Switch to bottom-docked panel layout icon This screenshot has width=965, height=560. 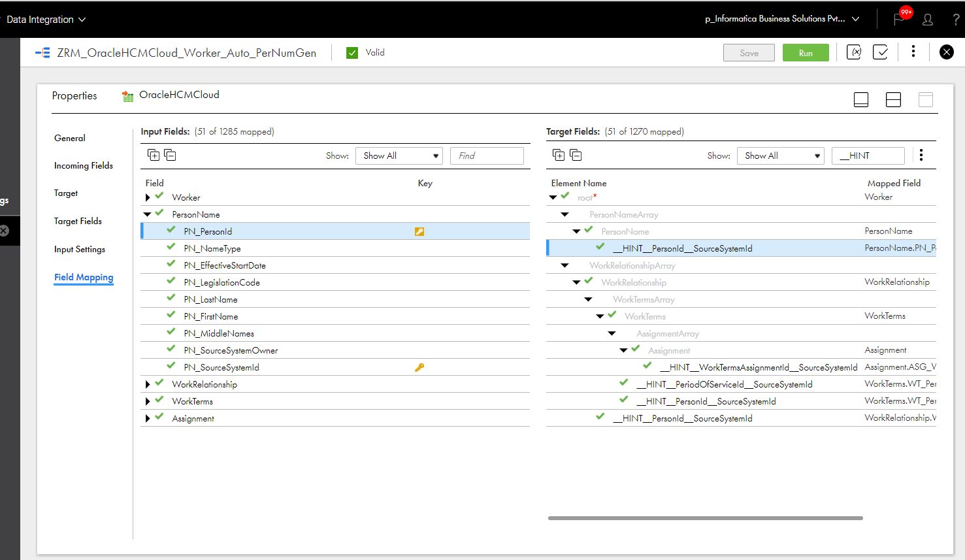click(861, 99)
